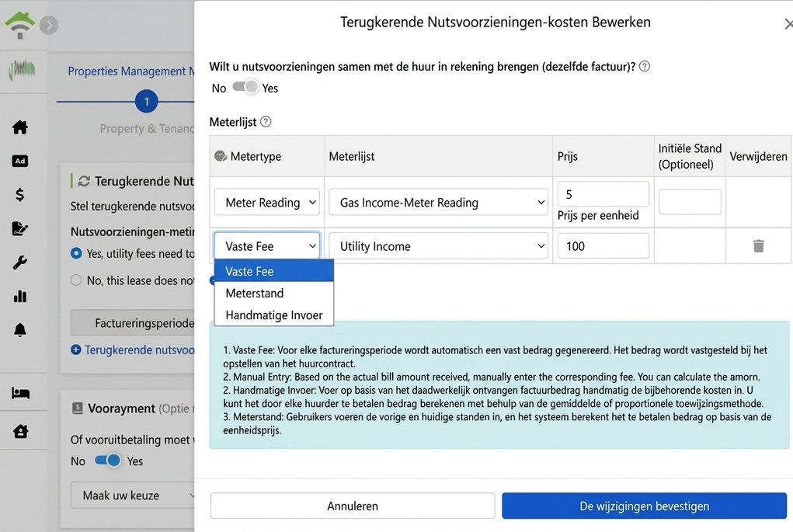Screen dimensions: 793x532
Task: Click Terugkerende nutsvoo add link
Action: click(x=139, y=349)
